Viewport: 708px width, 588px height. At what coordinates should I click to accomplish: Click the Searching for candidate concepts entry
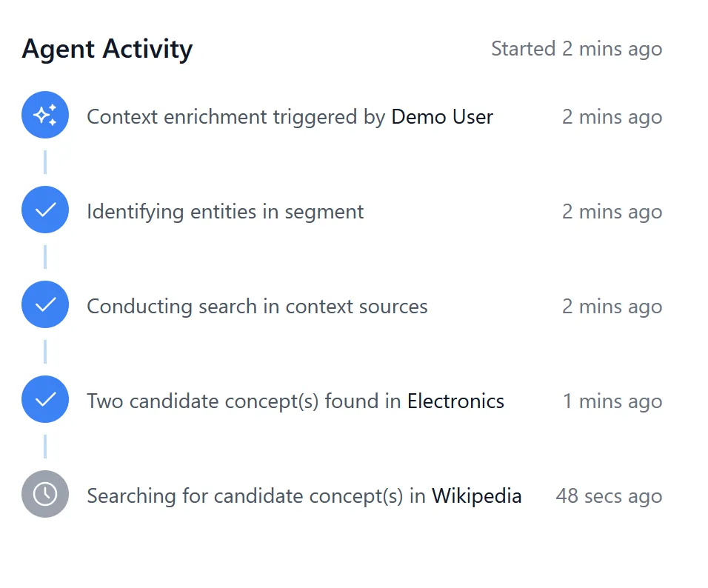point(304,495)
